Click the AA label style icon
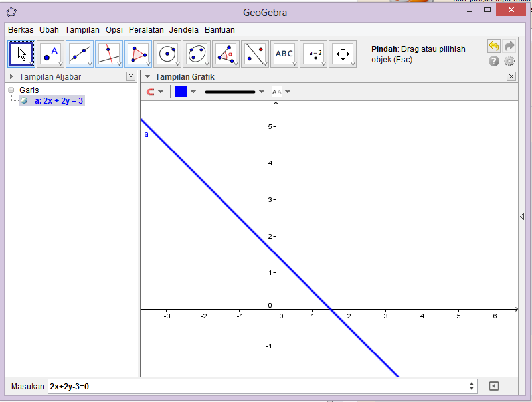 pos(277,92)
